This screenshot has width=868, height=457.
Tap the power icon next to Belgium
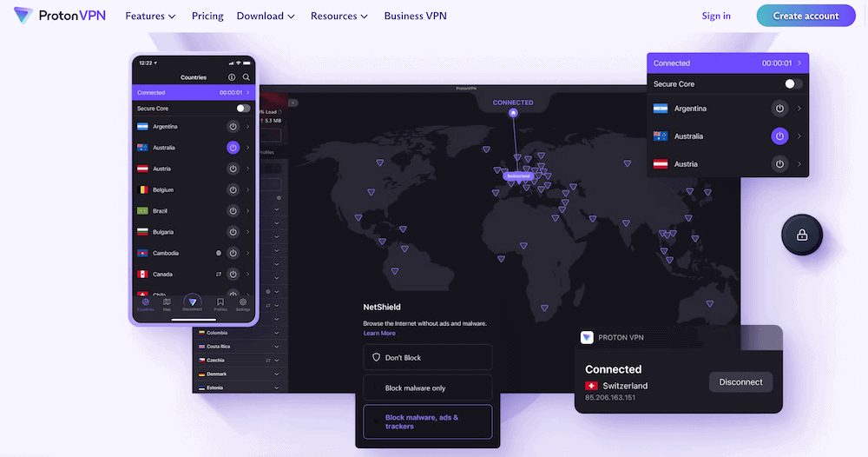click(233, 190)
